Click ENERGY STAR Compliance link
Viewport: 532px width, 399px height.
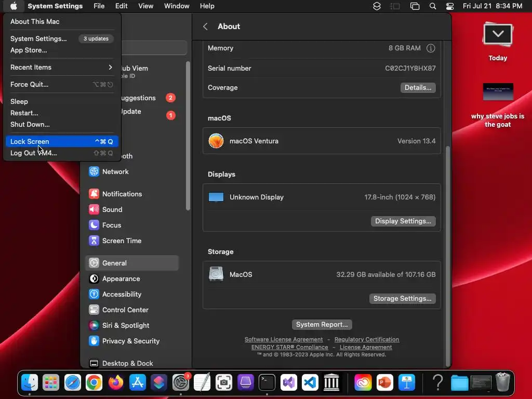point(290,347)
